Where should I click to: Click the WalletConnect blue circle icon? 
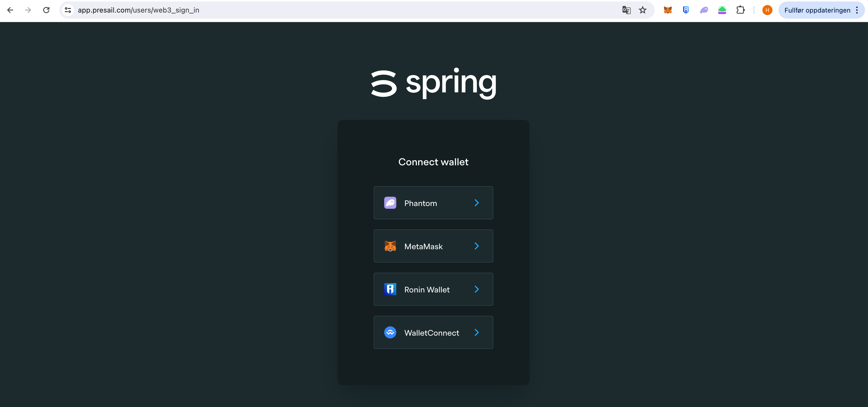click(390, 333)
